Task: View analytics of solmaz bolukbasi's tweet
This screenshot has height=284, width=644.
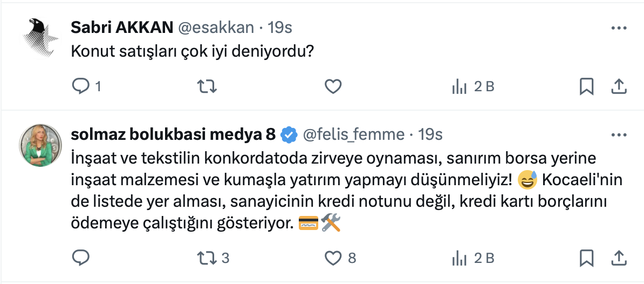Action: click(458, 258)
